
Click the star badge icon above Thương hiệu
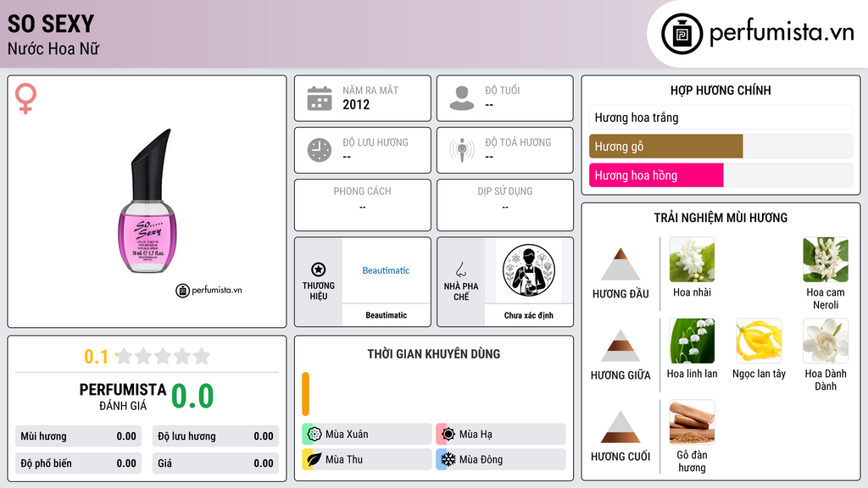pos(319,269)
